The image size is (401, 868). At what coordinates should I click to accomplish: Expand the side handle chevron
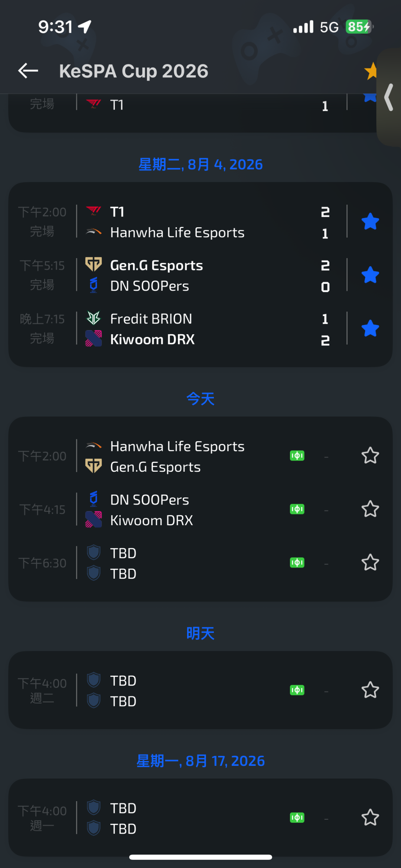(389, 97)
